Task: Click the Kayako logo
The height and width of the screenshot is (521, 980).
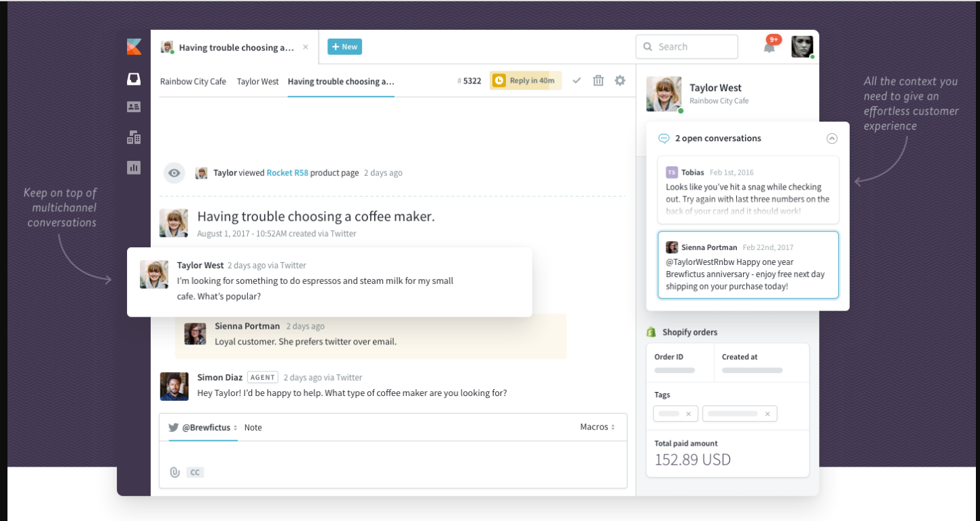Action: coord(134,46)
